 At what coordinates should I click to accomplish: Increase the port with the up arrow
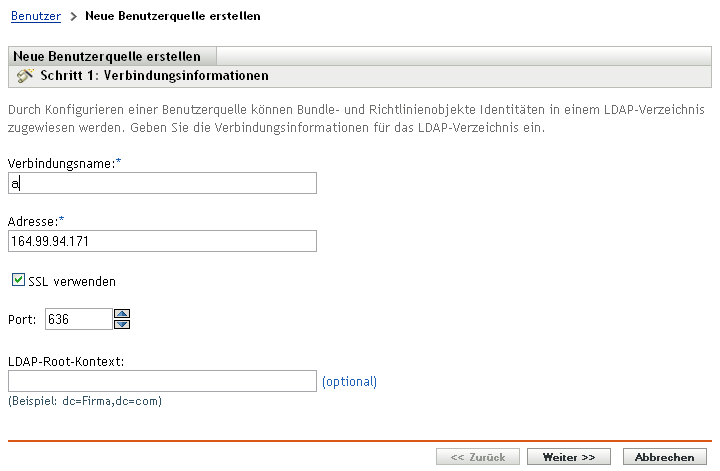point(123,314)
